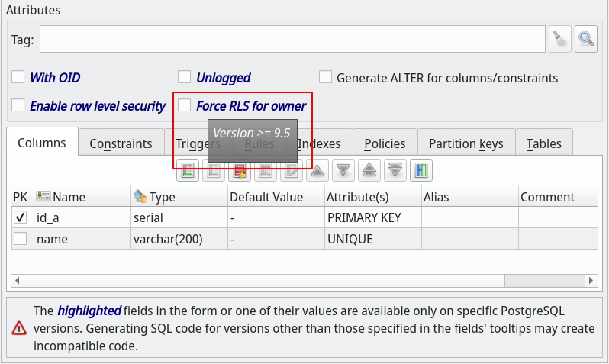Select the varchar(200) type cell
This screenshot has height=364, width=609.
coord(179,239)
